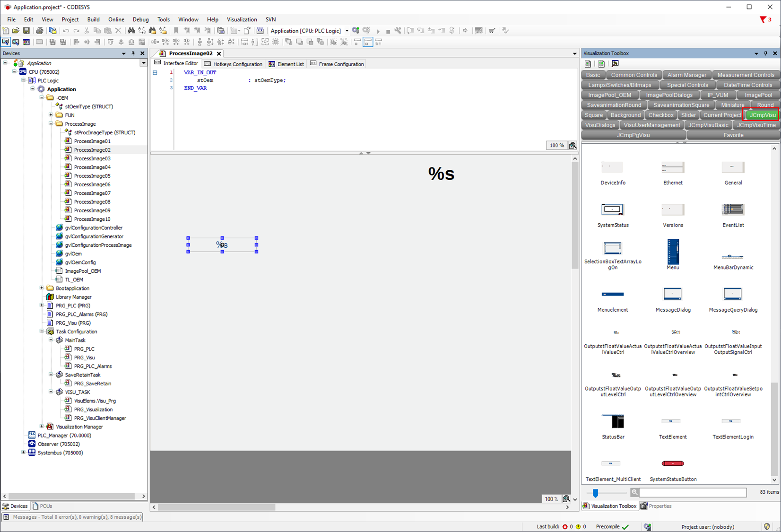Click the Login gear icon beside application selector
781x532 pixels.
(356, 31)
